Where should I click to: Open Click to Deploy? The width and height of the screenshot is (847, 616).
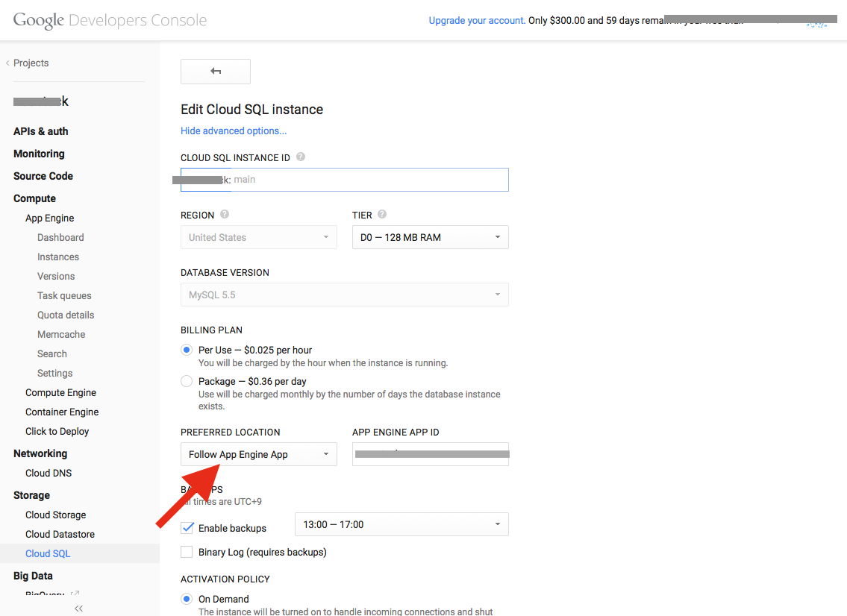tap(57, 431)
